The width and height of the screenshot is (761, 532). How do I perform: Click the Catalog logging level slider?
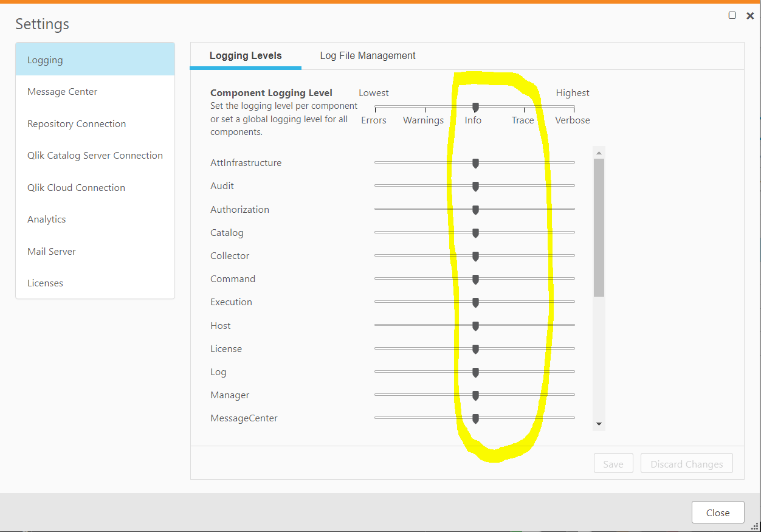[475, 233]
